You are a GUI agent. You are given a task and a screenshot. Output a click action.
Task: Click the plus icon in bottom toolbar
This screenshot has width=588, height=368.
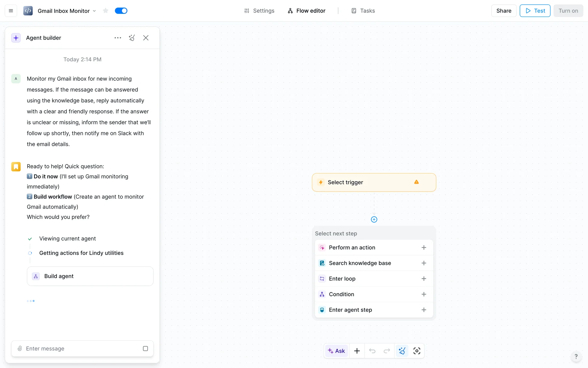[357, 351]
